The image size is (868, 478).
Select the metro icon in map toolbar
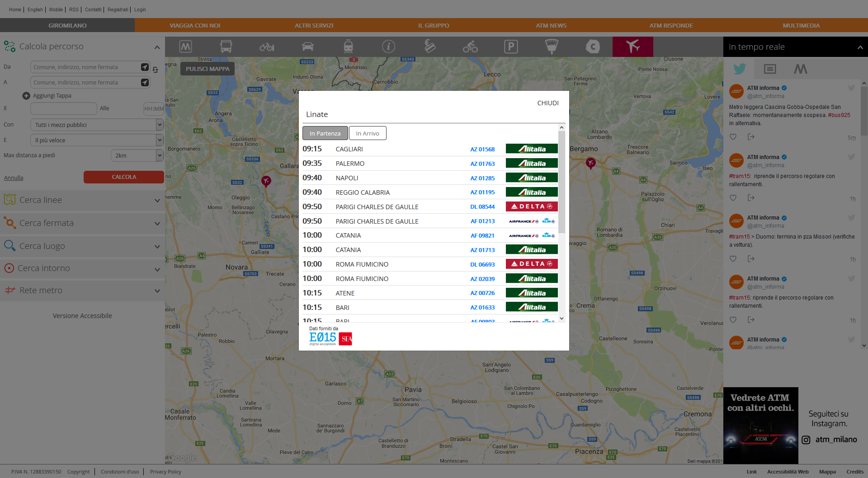point(185,47)
